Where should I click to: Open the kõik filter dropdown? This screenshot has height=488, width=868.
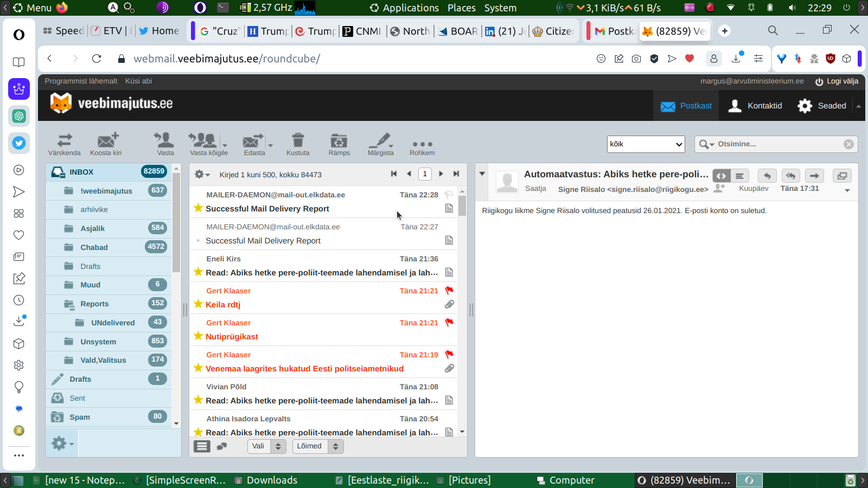[646, 144]
